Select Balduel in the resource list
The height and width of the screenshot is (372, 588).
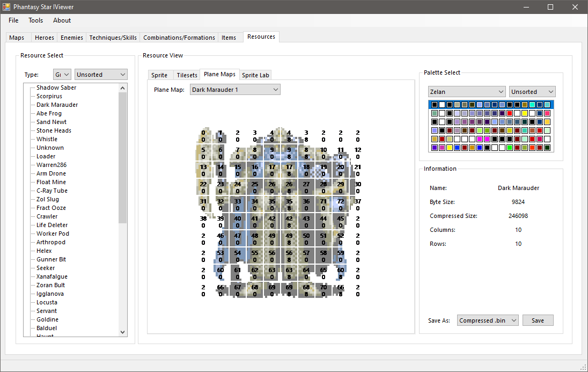point(47,328)
